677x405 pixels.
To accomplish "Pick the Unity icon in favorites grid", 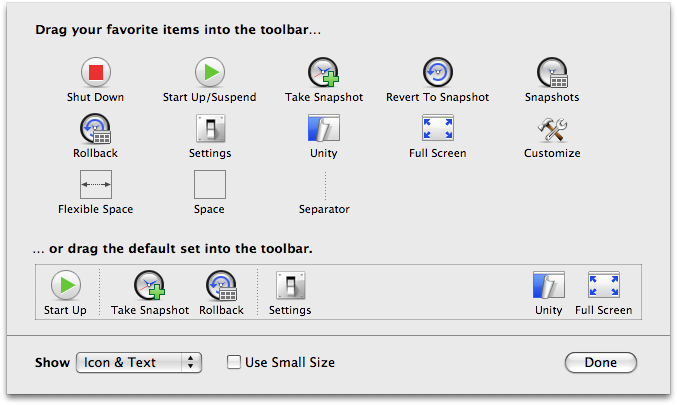I will [323, 128].
